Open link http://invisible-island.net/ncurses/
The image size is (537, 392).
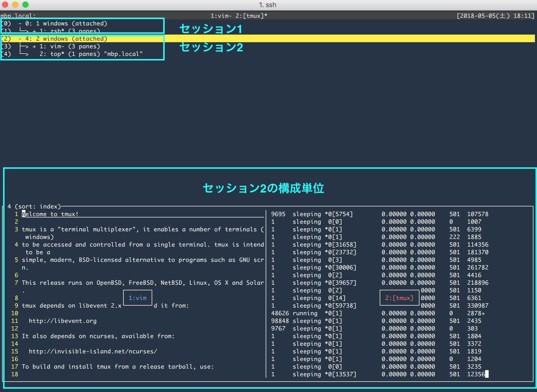click(93, 351)
